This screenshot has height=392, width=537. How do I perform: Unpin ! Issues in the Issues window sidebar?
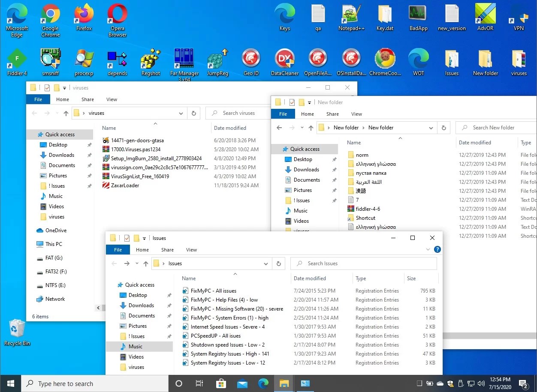(x=169, y=336)
